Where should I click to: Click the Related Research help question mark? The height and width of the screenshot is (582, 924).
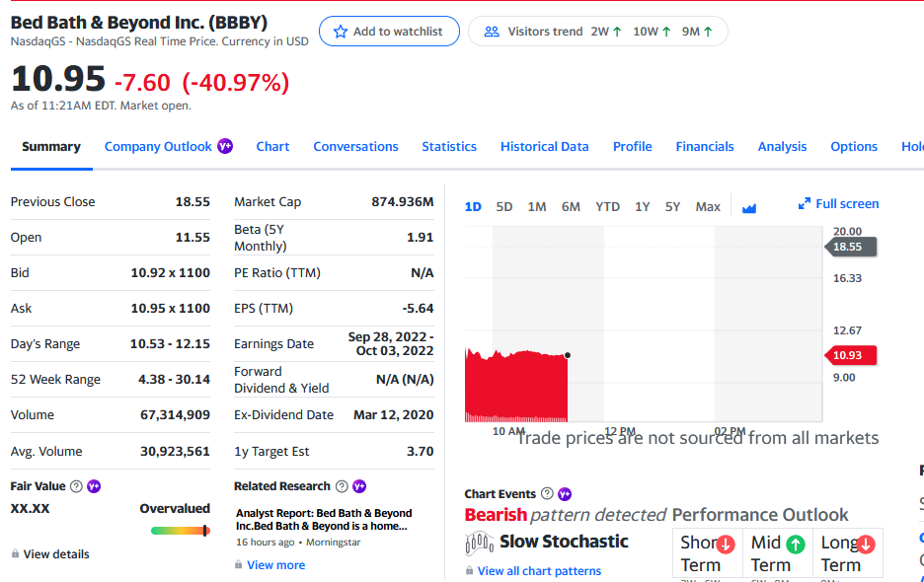pyautogui.click(x=342, y=486)
